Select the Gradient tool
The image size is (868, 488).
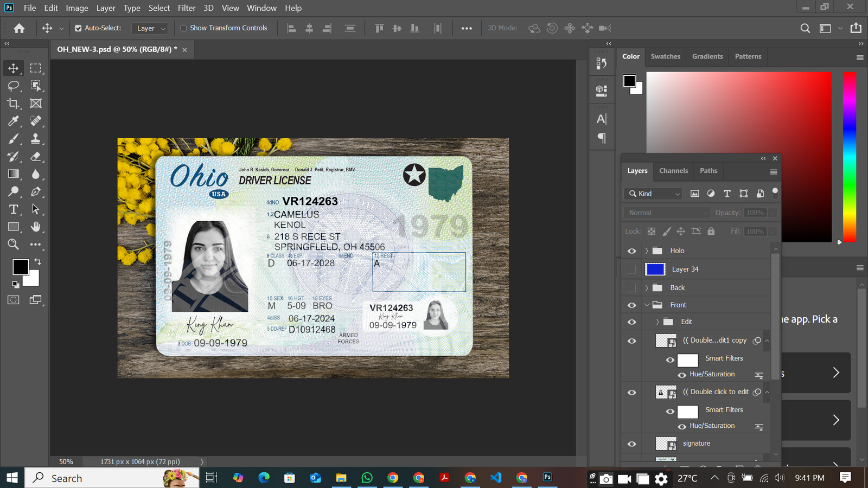[14, 174]
